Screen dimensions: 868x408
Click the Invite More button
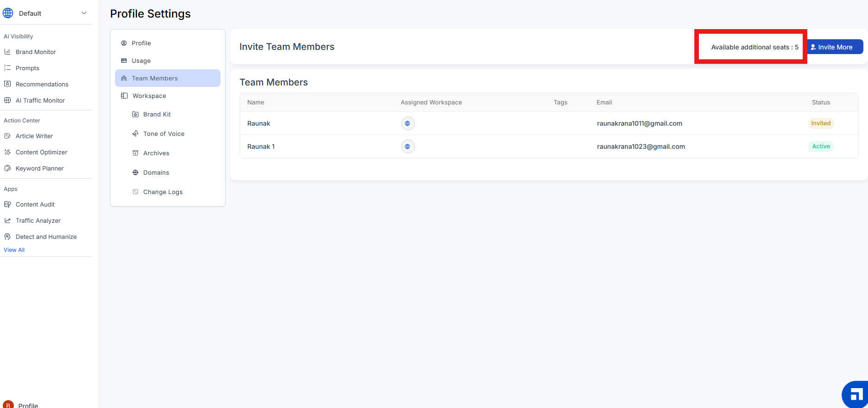point(835,47)
